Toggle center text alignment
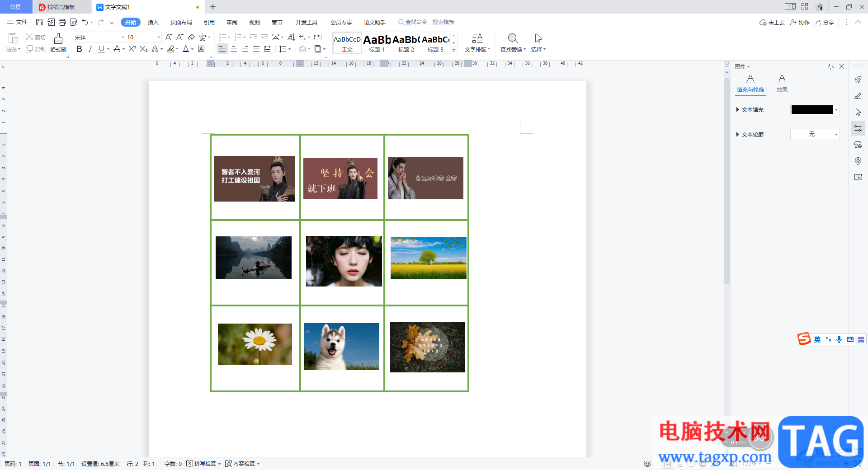Viewport: 868px width, 470px height. 234,49
